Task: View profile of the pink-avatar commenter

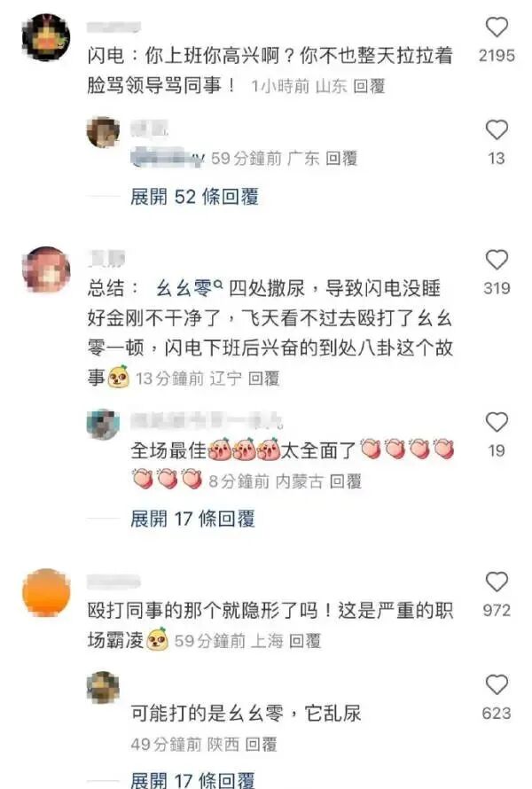Action: 46,270
